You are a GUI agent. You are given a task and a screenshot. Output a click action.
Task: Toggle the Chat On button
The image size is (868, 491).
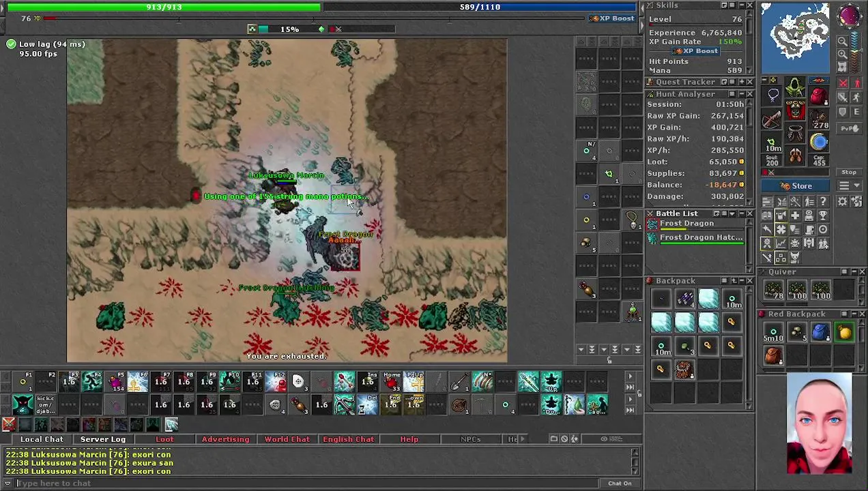click(620, 483)
